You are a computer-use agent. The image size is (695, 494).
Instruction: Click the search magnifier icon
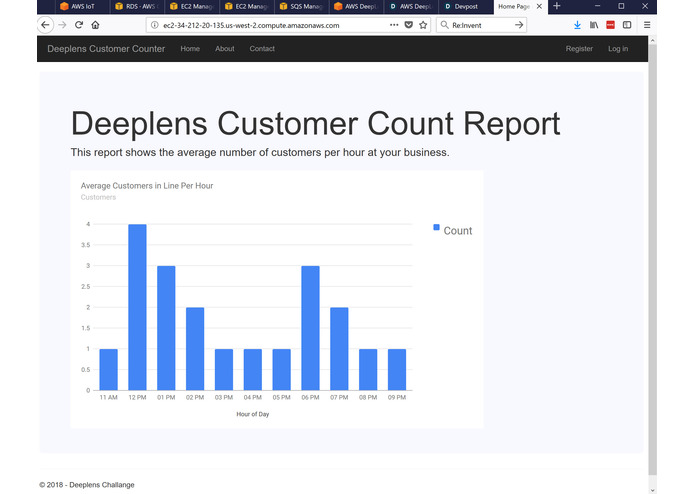[444, 25]
